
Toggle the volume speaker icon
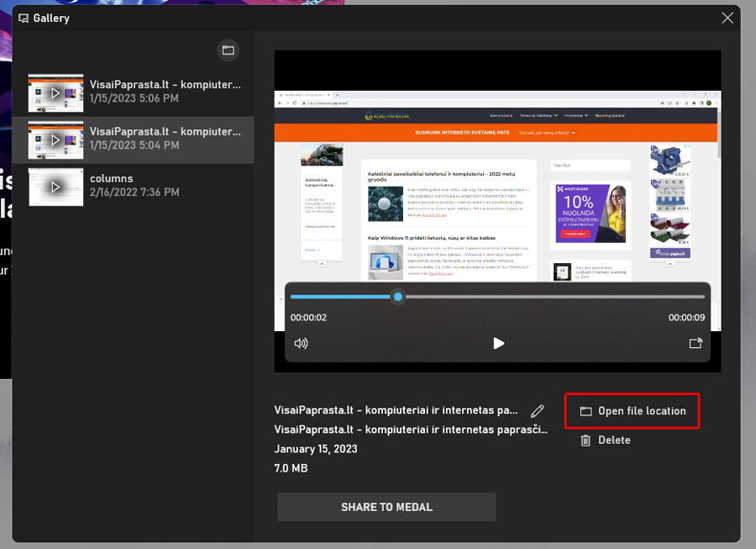[x=301, y=343]
